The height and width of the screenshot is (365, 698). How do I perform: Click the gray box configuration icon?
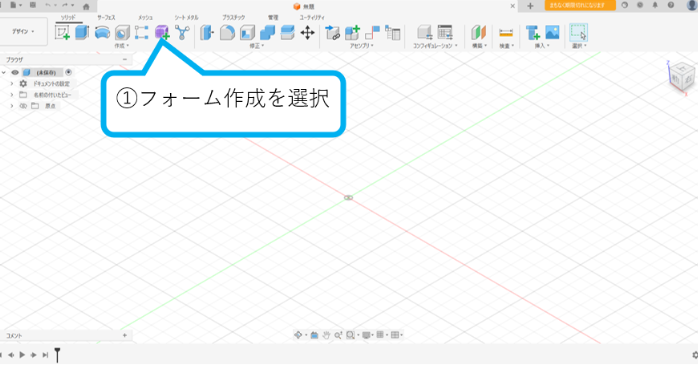coord(425,32)
